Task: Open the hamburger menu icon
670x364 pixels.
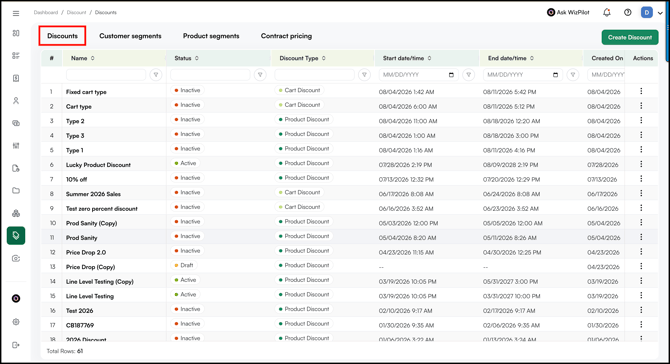Action: [16, 13]
